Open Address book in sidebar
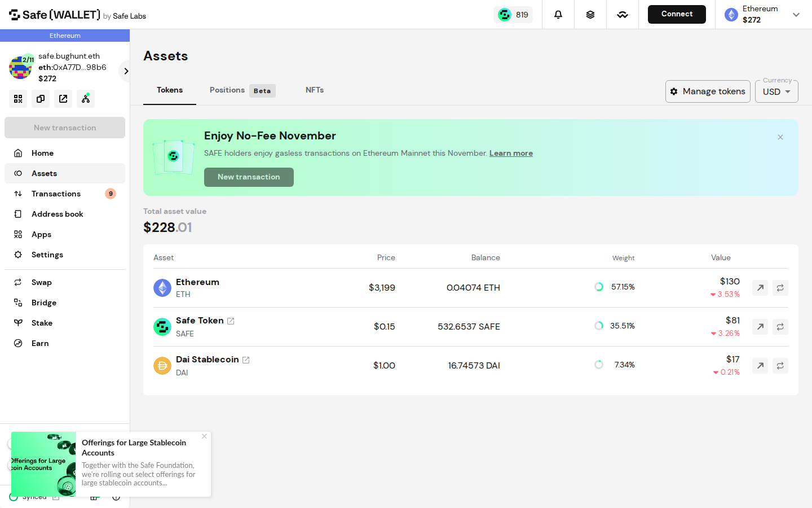The image size is (812, 508). [65, 214]
